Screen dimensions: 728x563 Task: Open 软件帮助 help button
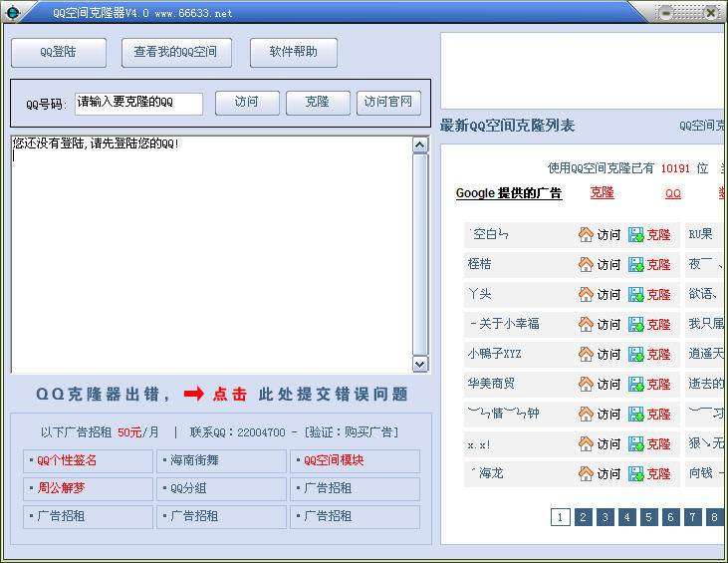pos(294,52)
